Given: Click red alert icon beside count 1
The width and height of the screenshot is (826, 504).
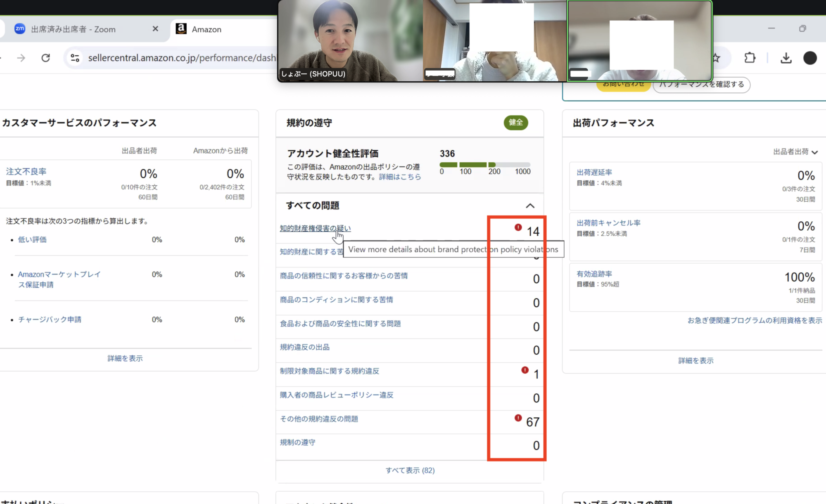Looking at the screenshot, I should click(x=525, y=370).
